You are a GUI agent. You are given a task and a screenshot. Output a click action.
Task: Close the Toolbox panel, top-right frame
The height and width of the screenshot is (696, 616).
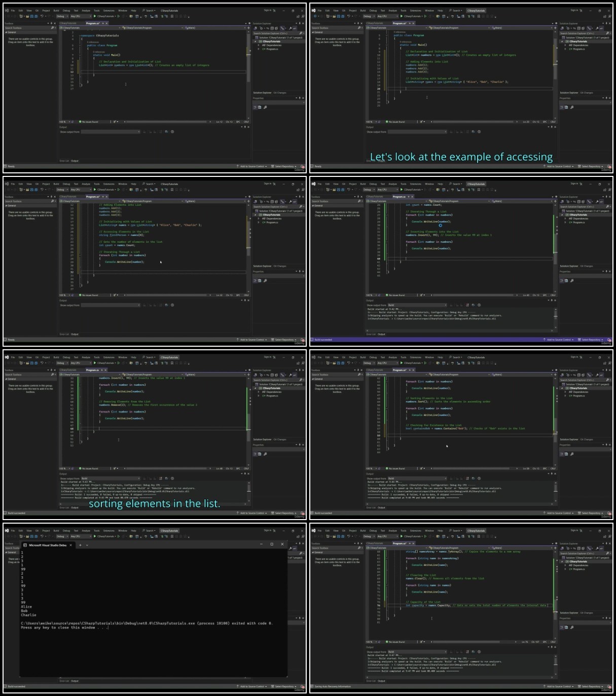[360, 23]
